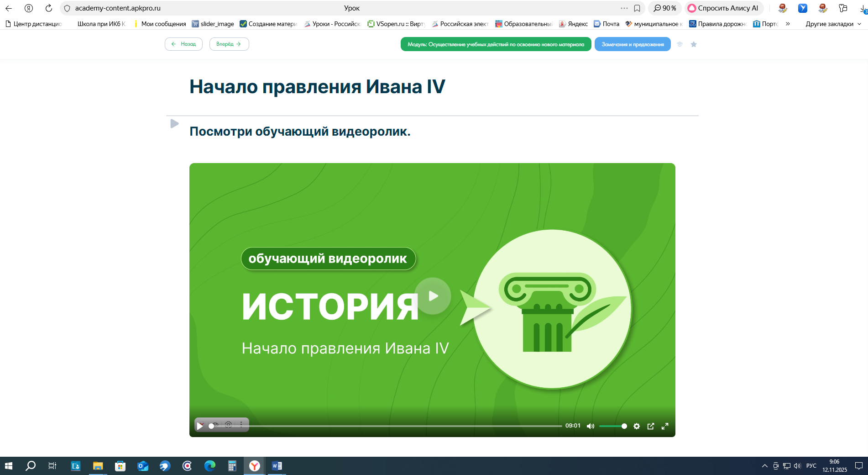Play the video with the center play button
This screenshot has width=868, height=475.
click(x=433, y=296)
